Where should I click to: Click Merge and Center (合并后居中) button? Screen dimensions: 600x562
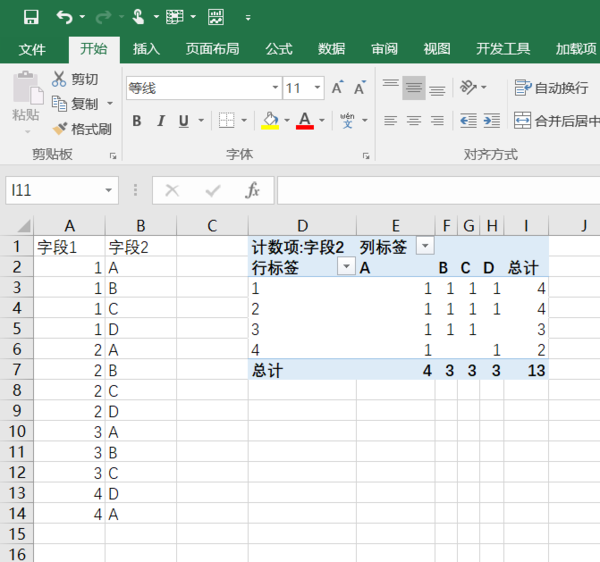coord(556,121)
